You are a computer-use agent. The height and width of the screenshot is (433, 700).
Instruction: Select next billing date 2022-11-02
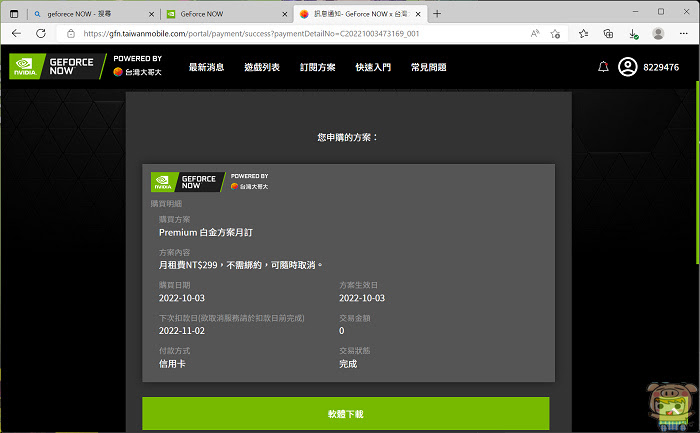tap(182, 331)
